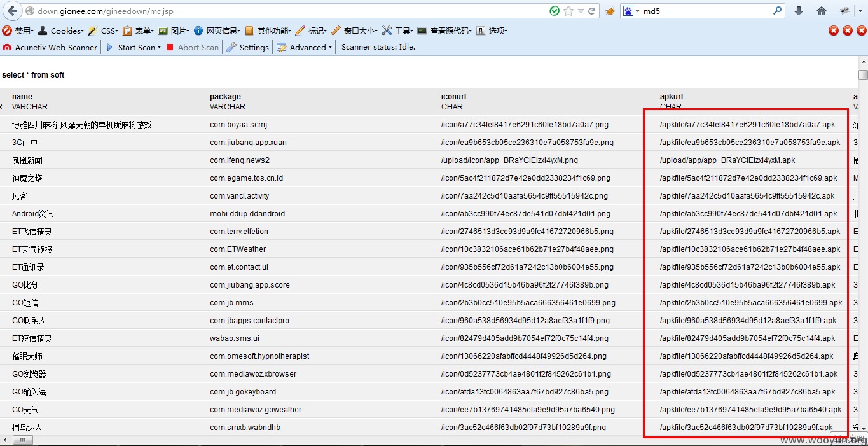
Task: Open the Cookies menu
Action: point(61,31)
